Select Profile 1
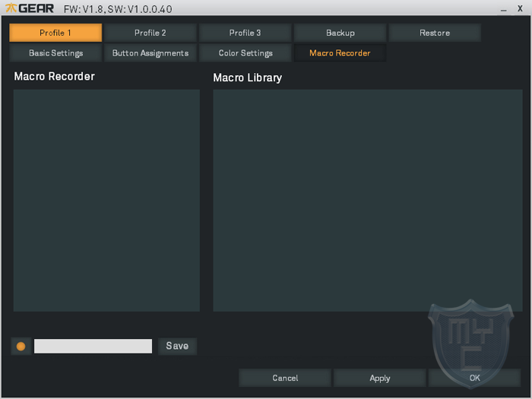 coord(55,33)
